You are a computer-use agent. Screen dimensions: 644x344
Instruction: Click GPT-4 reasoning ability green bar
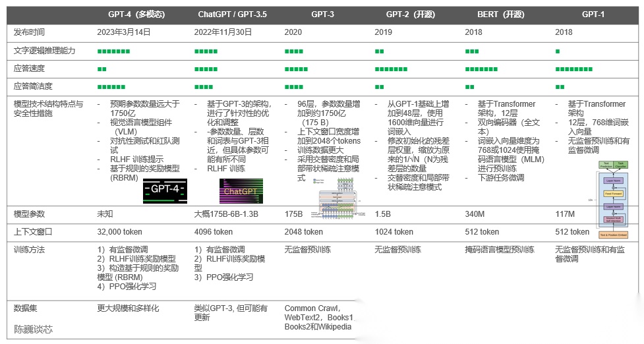click(x=114, y=51)
